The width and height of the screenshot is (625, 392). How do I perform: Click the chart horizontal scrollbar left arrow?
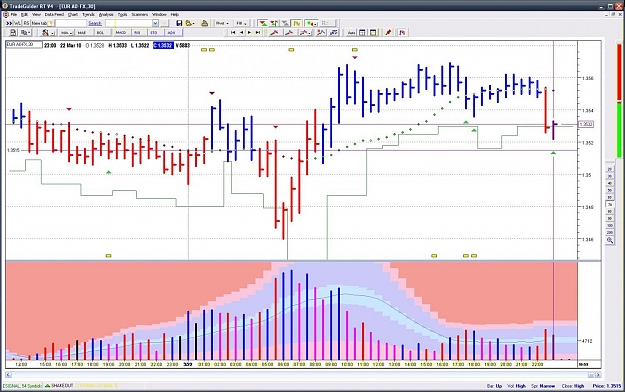point(9,375)
